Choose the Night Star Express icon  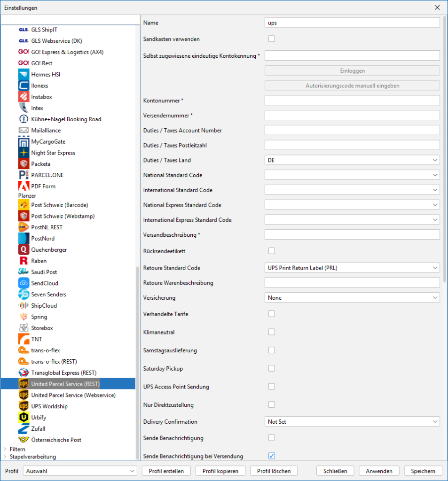24,153
